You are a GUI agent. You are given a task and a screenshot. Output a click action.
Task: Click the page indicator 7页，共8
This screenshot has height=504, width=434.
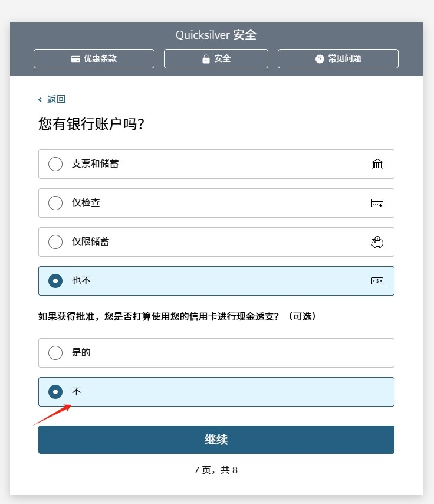pos(216,470)
